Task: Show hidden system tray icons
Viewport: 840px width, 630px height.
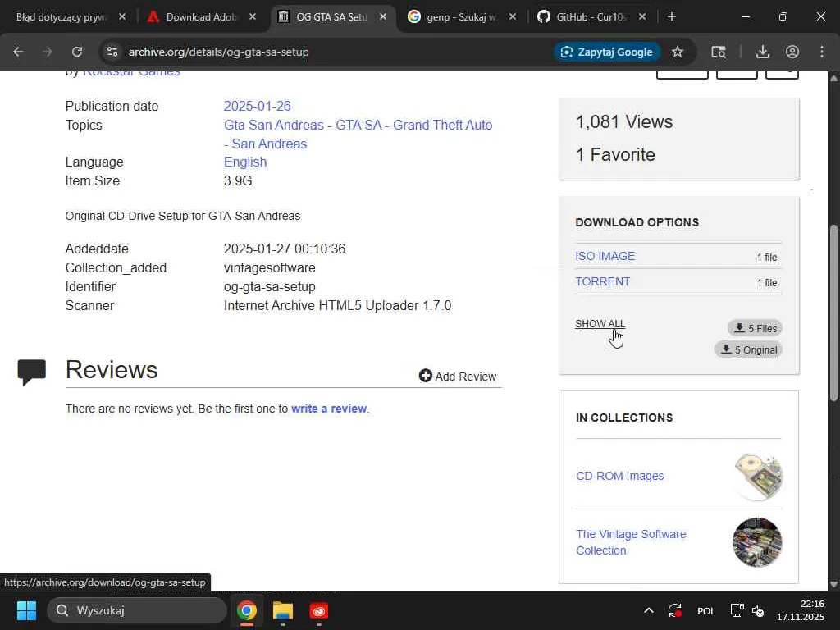Action: pos(648,610)
